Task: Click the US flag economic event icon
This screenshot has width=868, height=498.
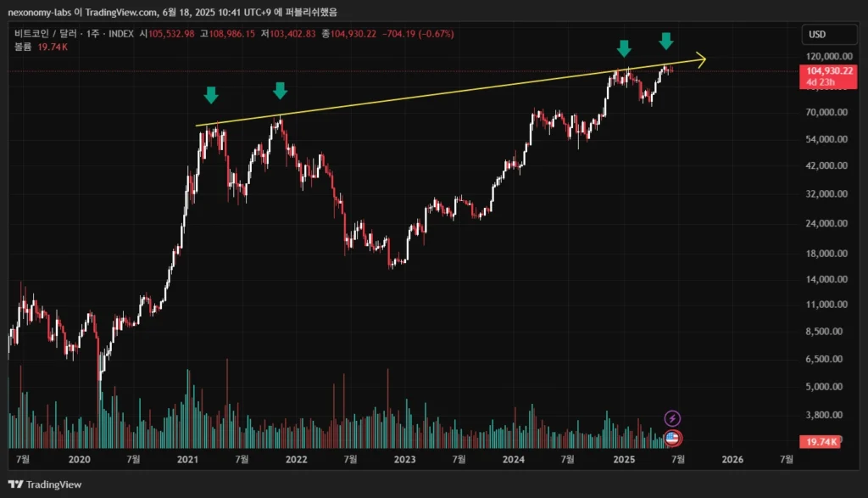Action: (672, 438)
